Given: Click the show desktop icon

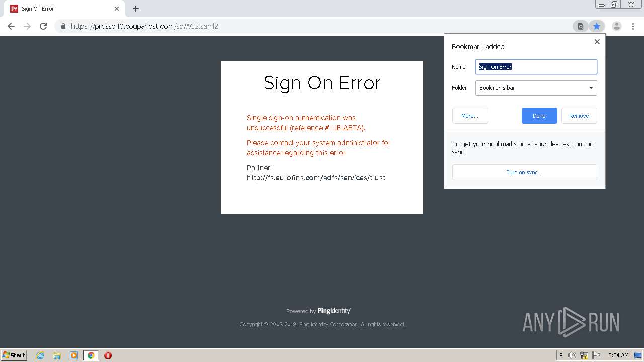Looking at the screenshot, I should 638,355.
